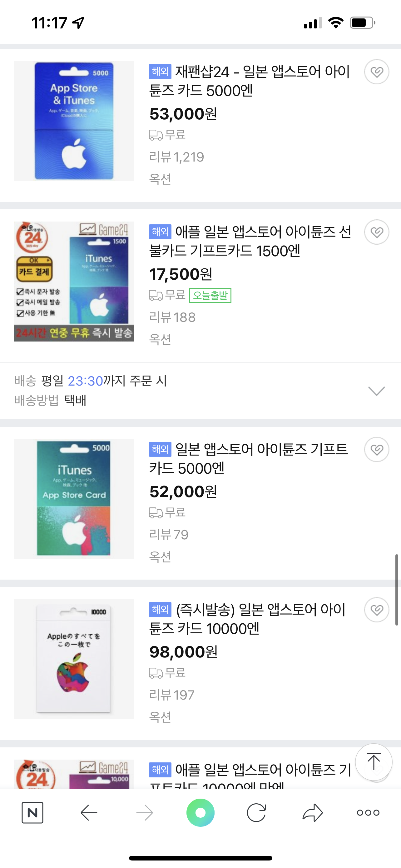The image size is (401, 868).
Task: Toggle wishlist heart for 53,000원 iTunes card
Action: [x=376, y=72]
